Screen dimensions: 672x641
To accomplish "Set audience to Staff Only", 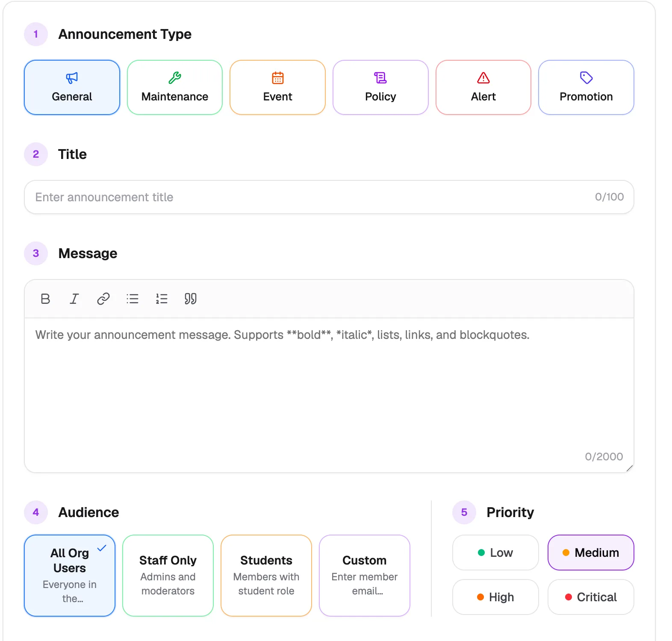I will point(168,576).
